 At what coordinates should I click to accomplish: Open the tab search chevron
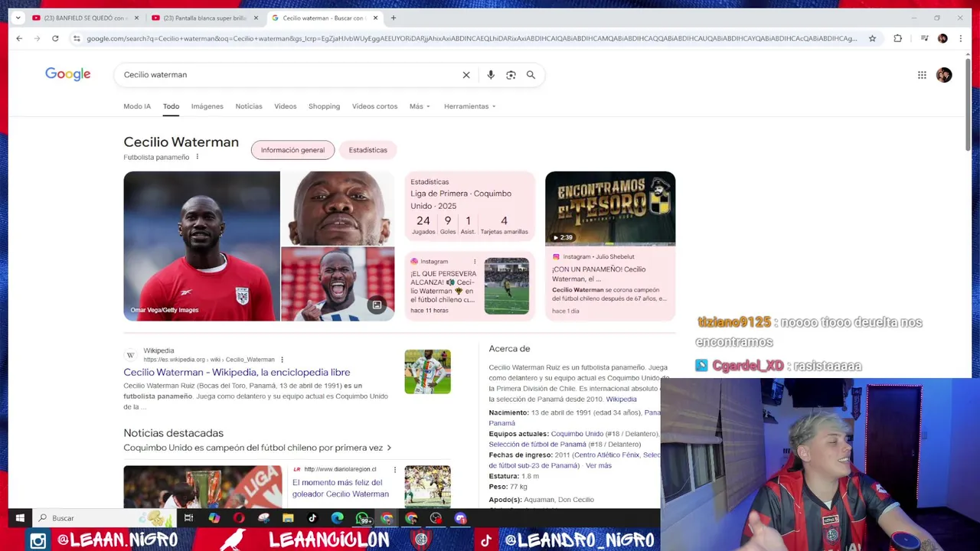tap(18, 18)
